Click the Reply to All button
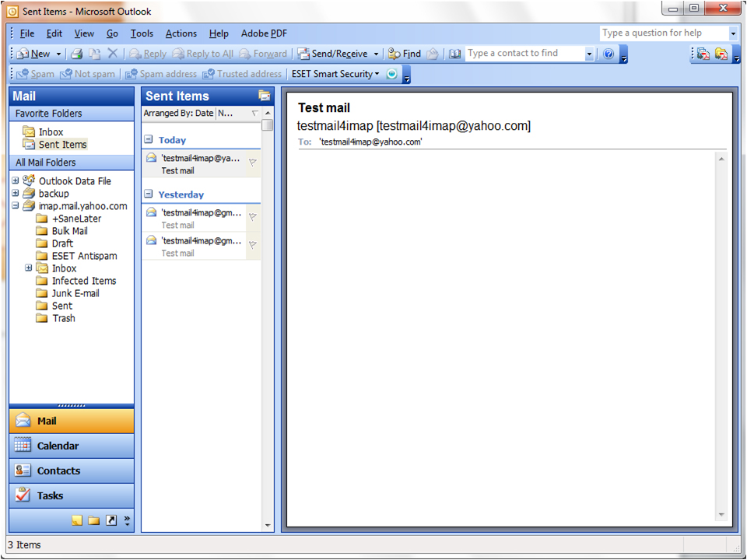This screenshot has height=560, width=747. point(203,54)
